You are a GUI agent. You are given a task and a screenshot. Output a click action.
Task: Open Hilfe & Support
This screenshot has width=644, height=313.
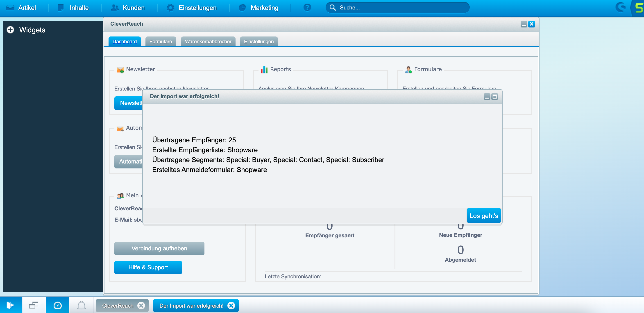click(x=148, y=267)
